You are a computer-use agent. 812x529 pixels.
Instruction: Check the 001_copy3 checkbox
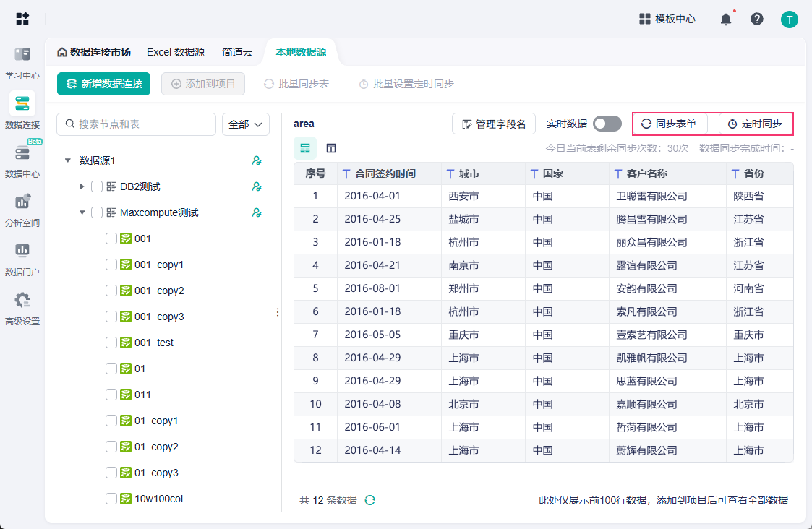pyautogui.click(x=111, y=317)
